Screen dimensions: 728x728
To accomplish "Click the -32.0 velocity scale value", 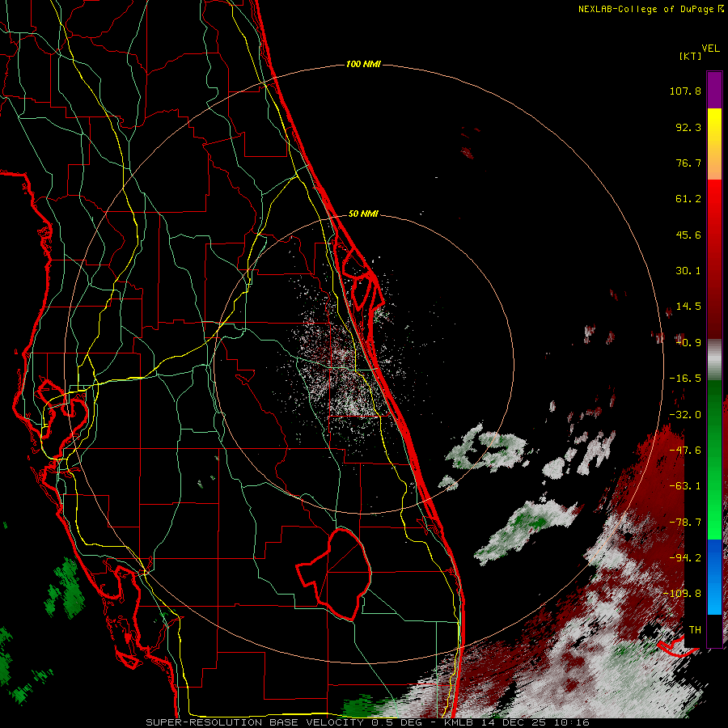I will coord(685,414).
